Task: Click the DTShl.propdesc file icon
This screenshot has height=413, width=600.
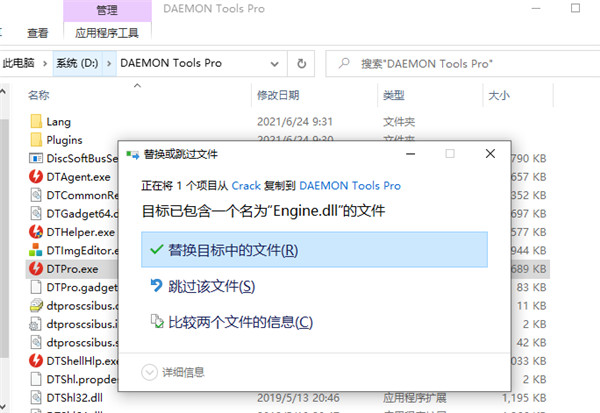Action: (x=36, y=379)
